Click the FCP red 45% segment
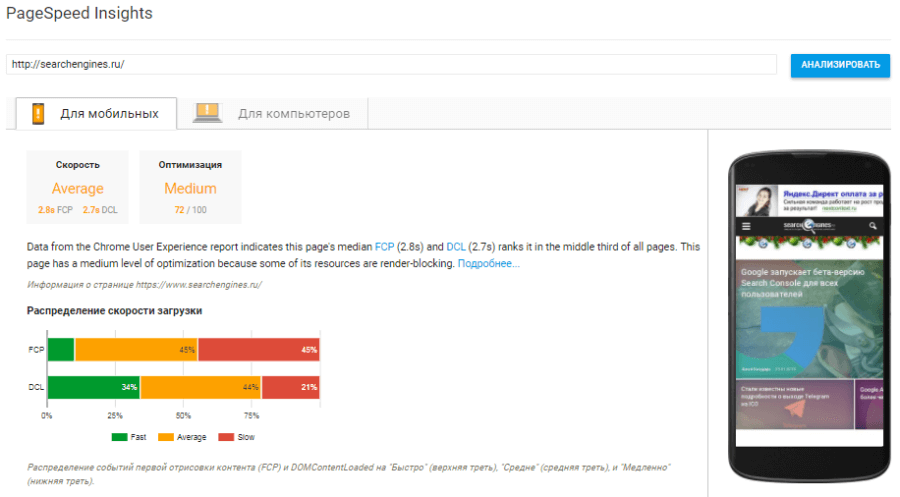This screenshot has width=900, height=497. pos(259,350)
